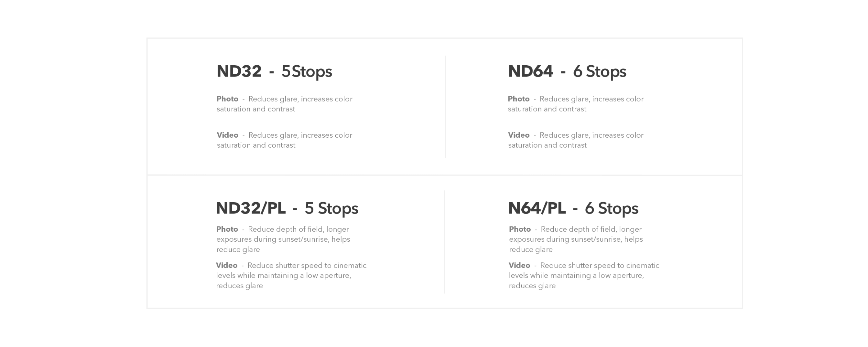Click the Video label under ND32/PL

[x=226, y=265]
